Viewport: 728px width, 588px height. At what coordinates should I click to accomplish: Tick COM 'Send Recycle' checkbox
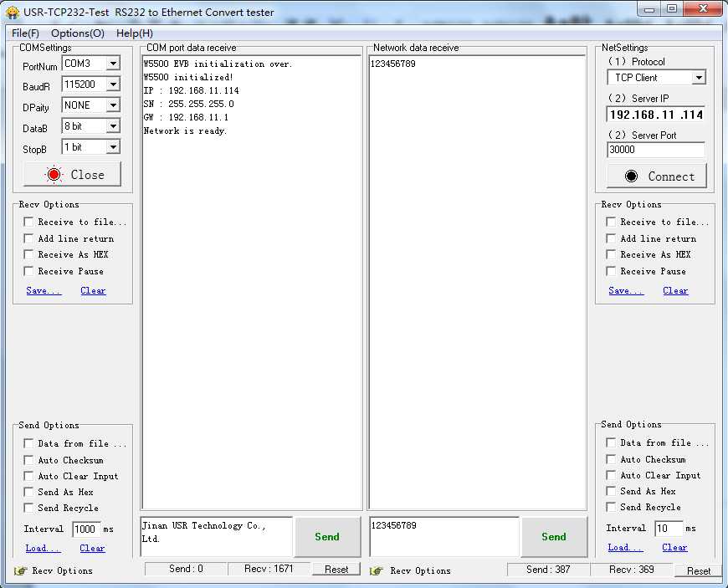28,508
